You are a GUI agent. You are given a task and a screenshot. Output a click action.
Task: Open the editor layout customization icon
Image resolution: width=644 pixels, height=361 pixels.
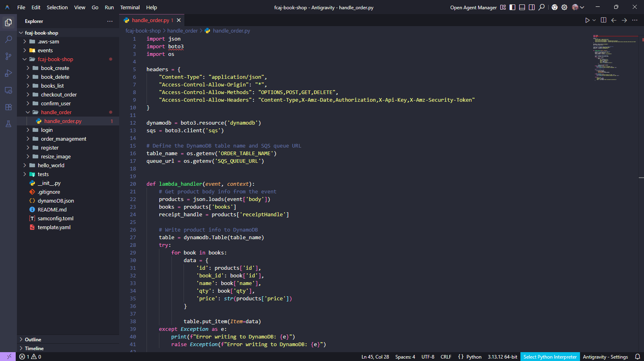click(x=503, y=7)
